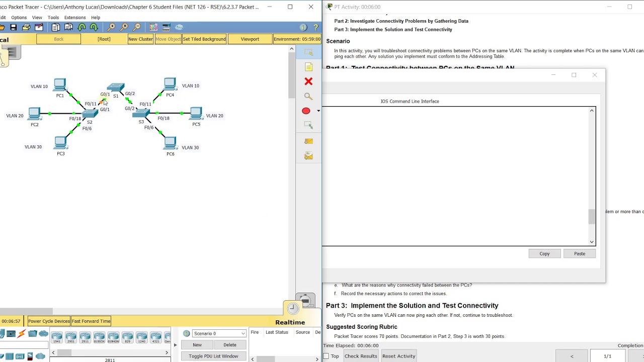Click the Network Information icon

coord(303,27)
